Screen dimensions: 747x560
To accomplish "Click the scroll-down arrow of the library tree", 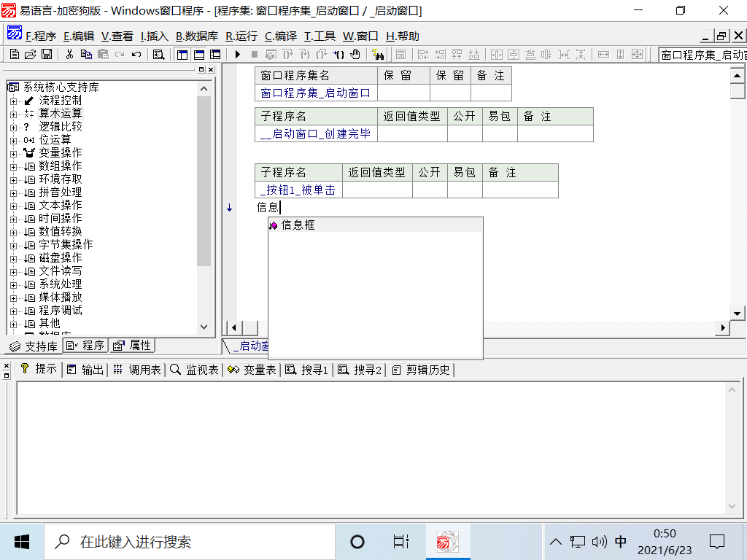I will coord(204,327).
